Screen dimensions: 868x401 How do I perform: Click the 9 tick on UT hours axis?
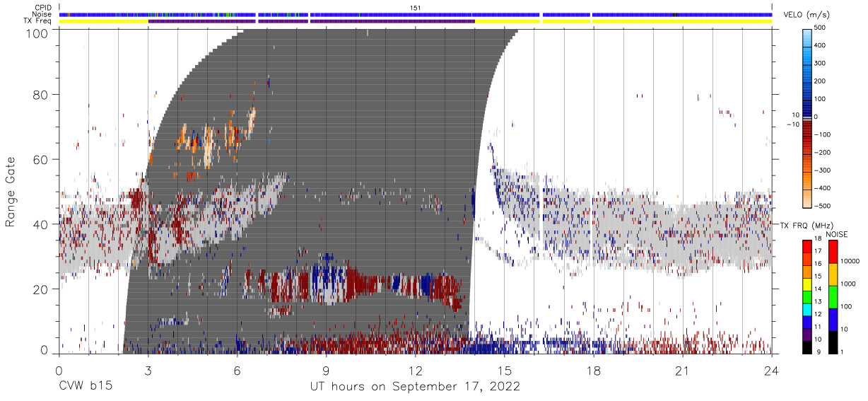(x=326, y=370)
